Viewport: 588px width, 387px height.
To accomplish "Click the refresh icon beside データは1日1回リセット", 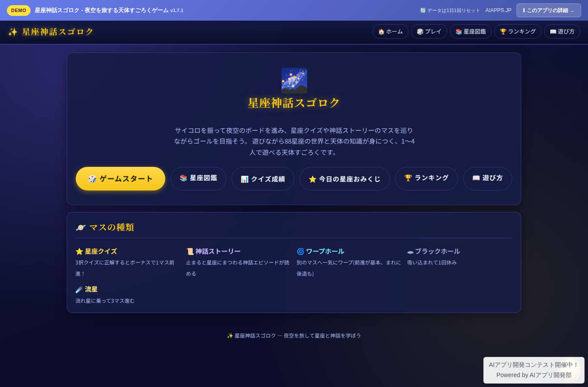I will pyautogui.click(x=423, y=10).
